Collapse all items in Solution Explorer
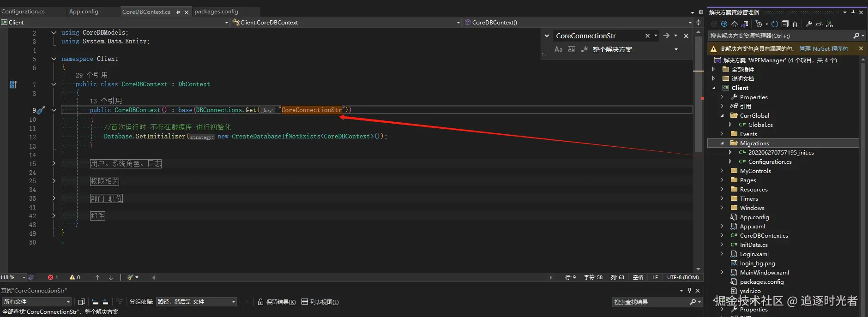The height and width of the screenshot is (317, 868). click(x=785, y=24)
